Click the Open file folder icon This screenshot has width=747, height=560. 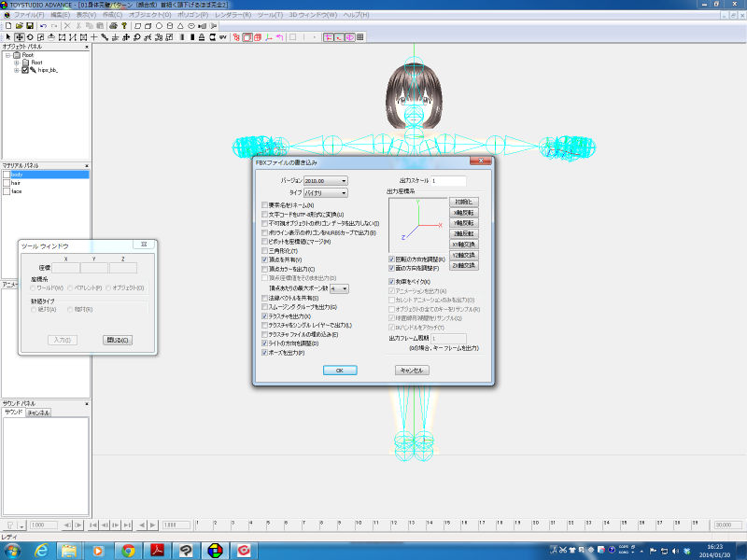click(18, 26)
